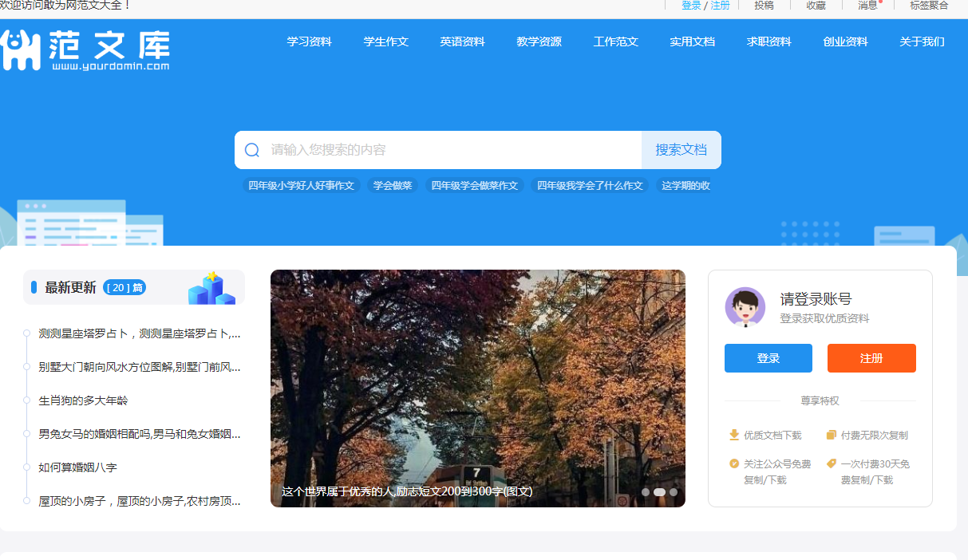The width and height of the screenshot is (968, 560).
Task: Select the third carousel dot indicator
Action: point(674,492)
